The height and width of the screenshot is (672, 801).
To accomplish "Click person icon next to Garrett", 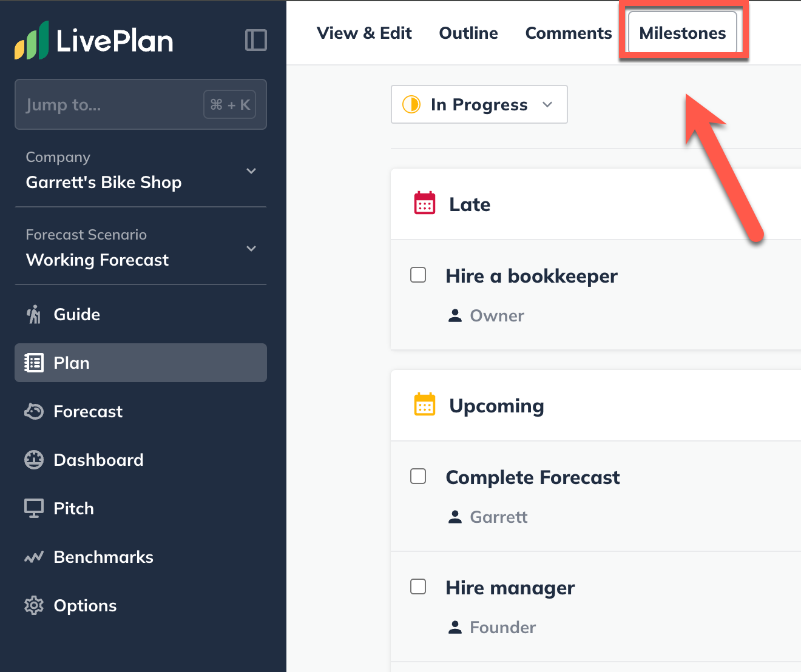I will tap(455, 517).
